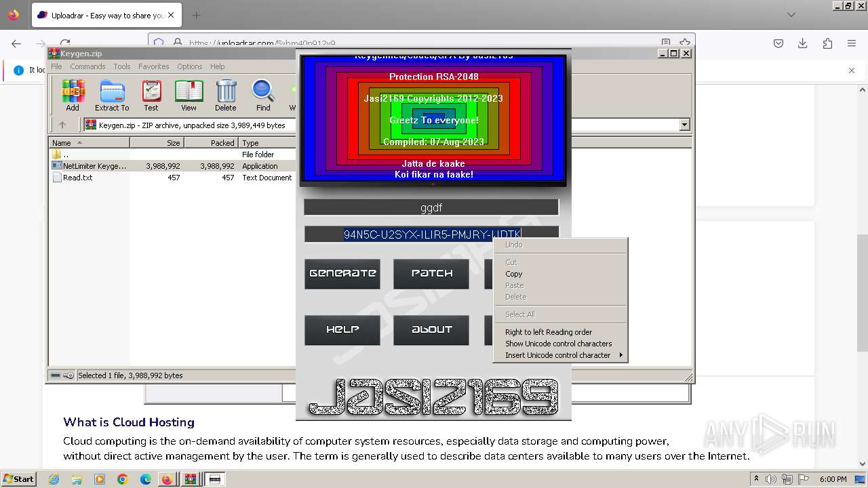The width and height of the screenshot is (868, 488).
Task: Click the name field containing ggdf
Action: click(x=431, y=207)
